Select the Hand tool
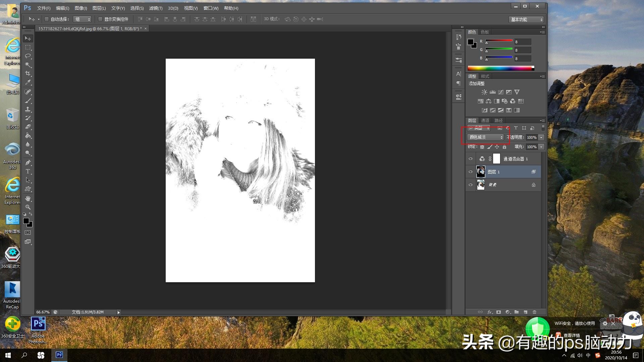The height and width of the screenshot is (362, 644). [28, 198]
